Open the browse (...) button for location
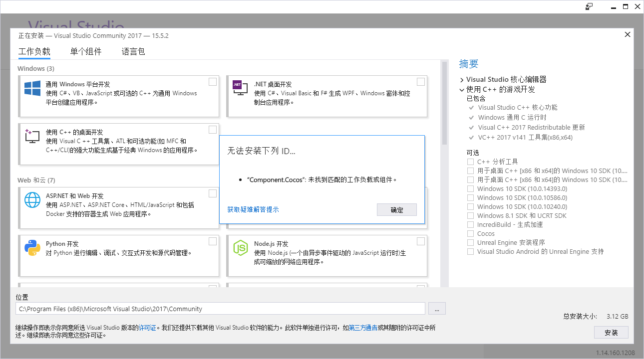Image resolution: width=644 pixels, height=359 pixels. tap(437, 309)
